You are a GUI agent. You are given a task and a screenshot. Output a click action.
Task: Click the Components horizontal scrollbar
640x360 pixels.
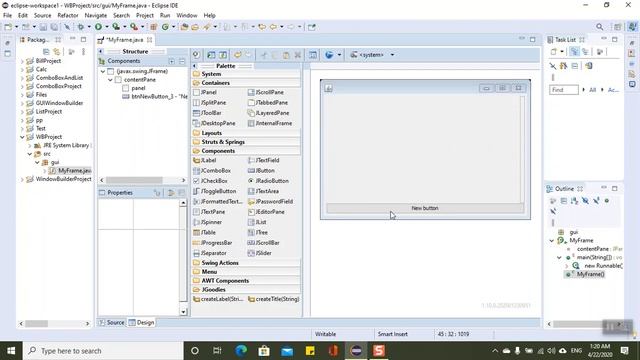(134, 180)
